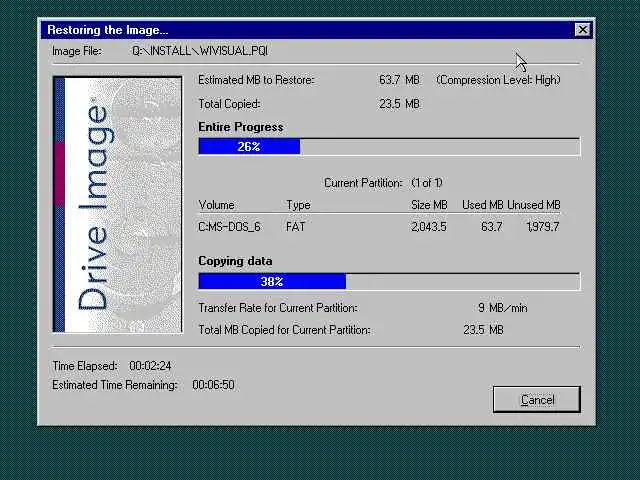Click the 'Estimated MB to Restore:' label

[256, 80]
